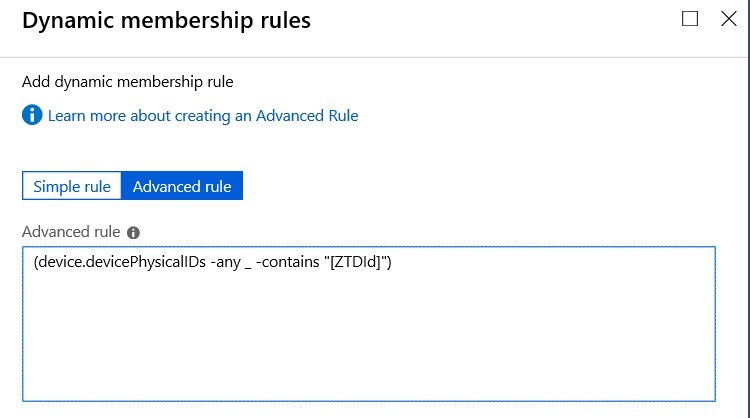Click the gray Advanced rule field label

tap(71, 231)
